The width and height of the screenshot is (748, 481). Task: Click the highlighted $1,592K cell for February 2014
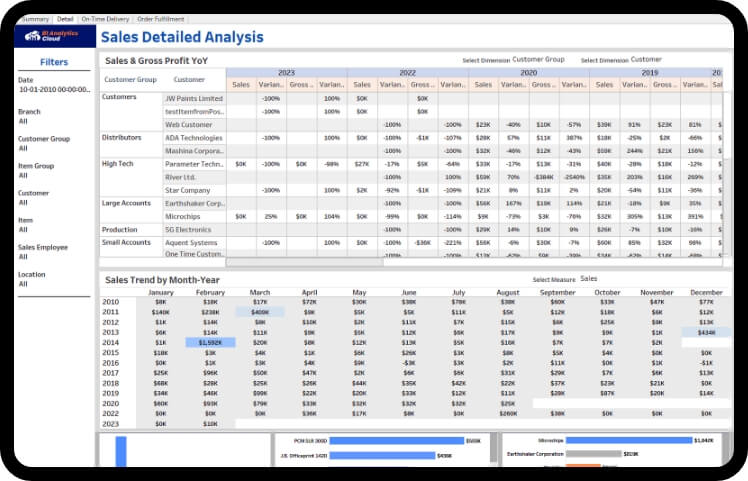pos(210,343)
